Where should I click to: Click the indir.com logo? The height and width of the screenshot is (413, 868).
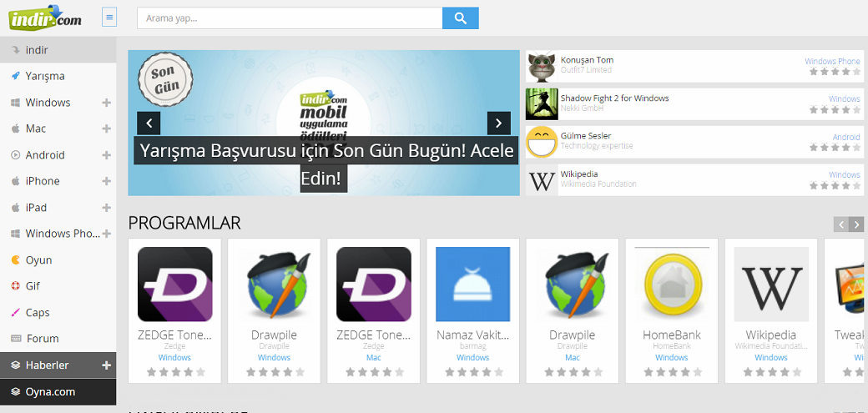click(45, 17)
